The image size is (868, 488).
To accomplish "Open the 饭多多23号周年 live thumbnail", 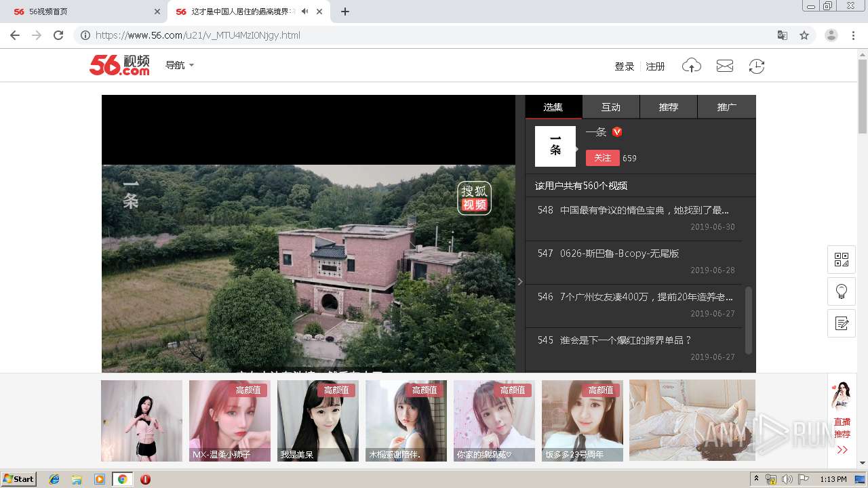I will pyautogui.click(x=583, y=421).
